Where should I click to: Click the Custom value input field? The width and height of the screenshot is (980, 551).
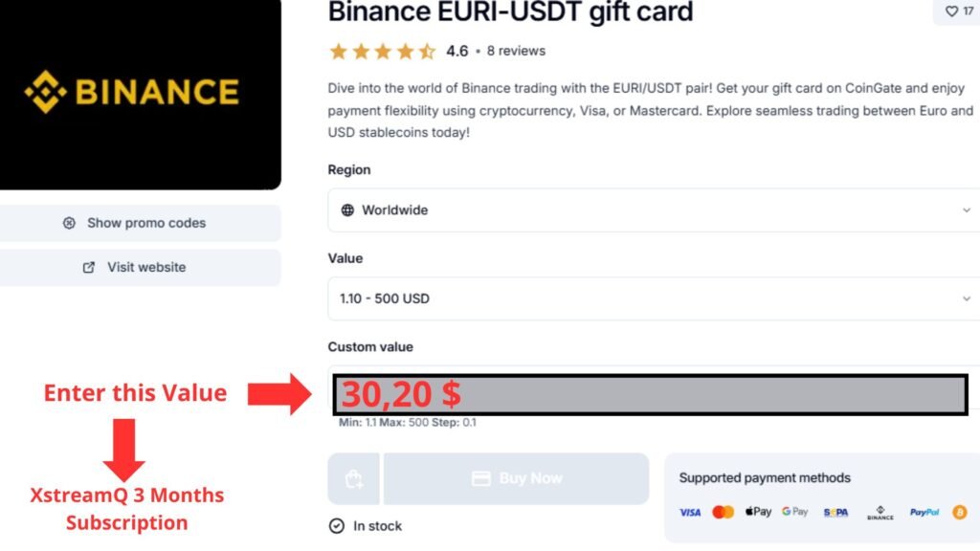click(x=650, y=394)
